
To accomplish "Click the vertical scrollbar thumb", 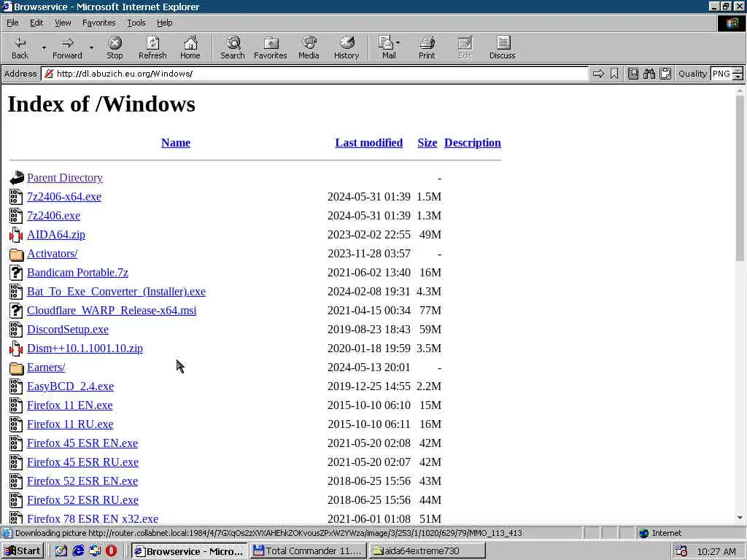I will click(740, 178).
